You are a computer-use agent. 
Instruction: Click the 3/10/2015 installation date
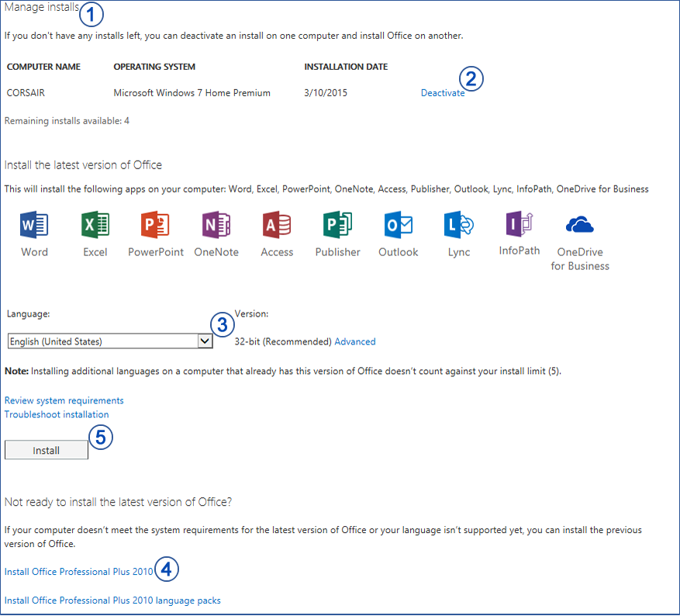pyautogui.click(x=325, y=93)
